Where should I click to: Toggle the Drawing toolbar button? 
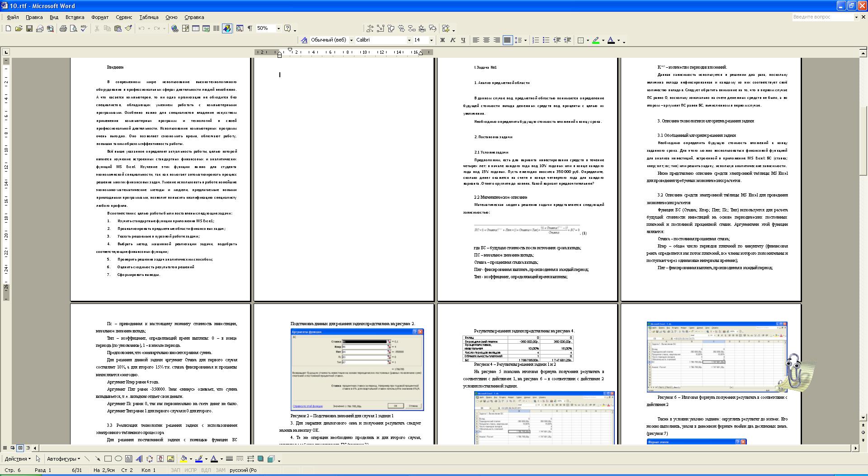tap(227, 28)
